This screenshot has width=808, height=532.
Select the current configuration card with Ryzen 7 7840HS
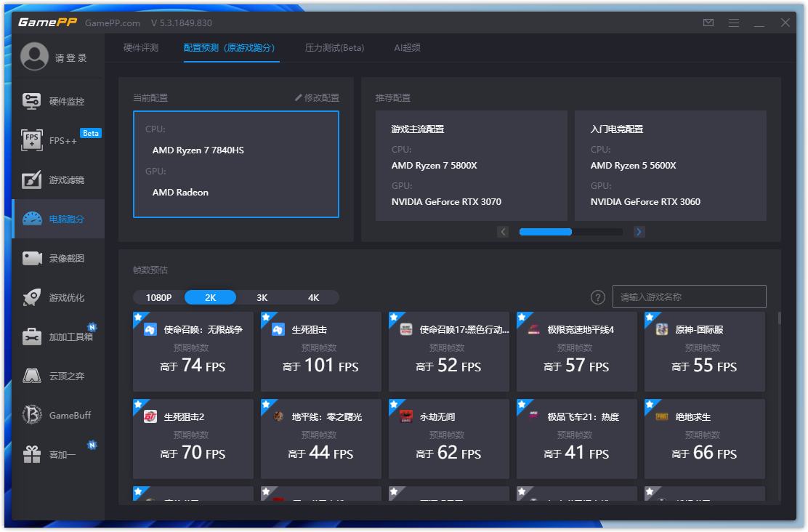236,164
